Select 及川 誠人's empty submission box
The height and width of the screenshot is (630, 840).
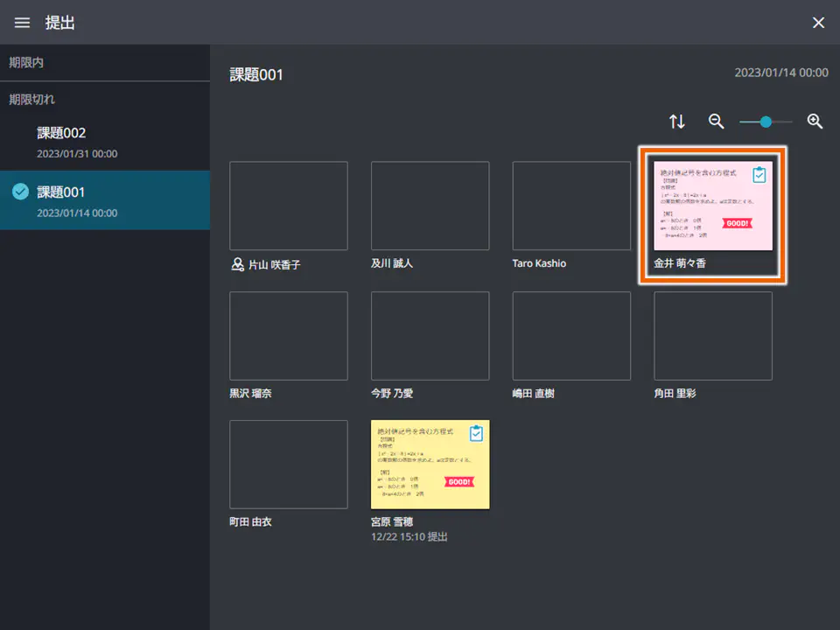click(430, 206)
